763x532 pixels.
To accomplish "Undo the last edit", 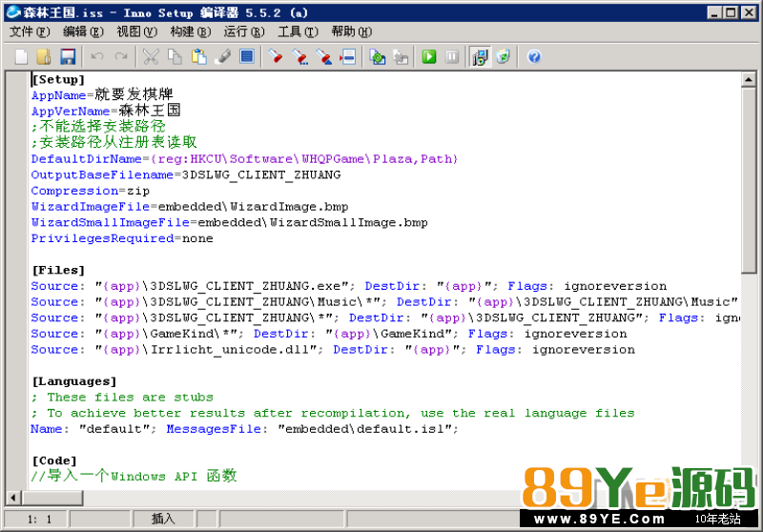I will (97, 57).
